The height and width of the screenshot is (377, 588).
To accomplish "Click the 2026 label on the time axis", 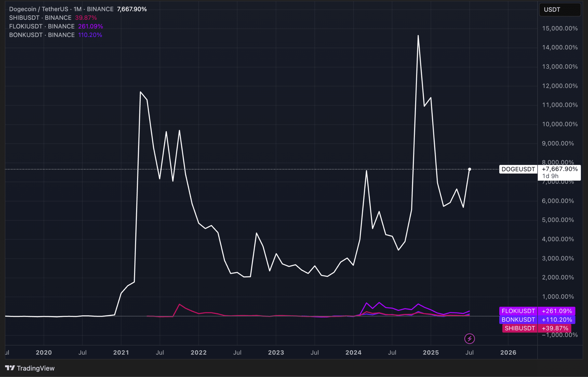I will (x=508, y=353).
